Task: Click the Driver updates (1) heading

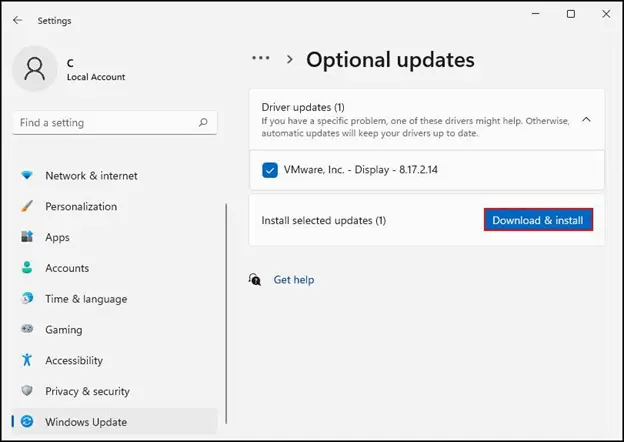Action: 303,107
